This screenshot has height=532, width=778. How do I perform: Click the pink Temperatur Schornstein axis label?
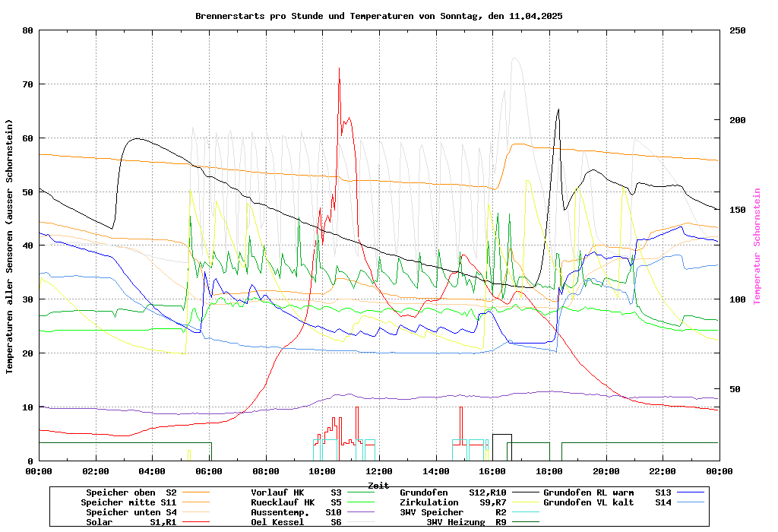coord(757,246)
